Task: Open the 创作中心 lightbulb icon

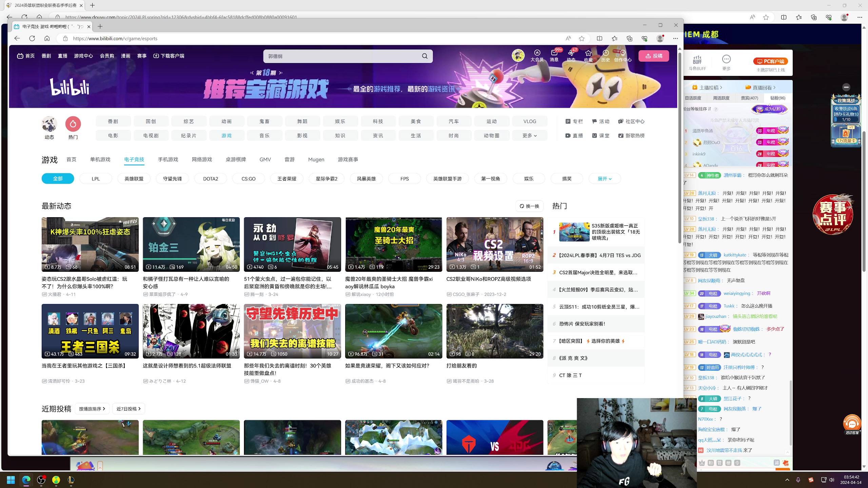Action: pyautogui.click(x=623, y=56)
